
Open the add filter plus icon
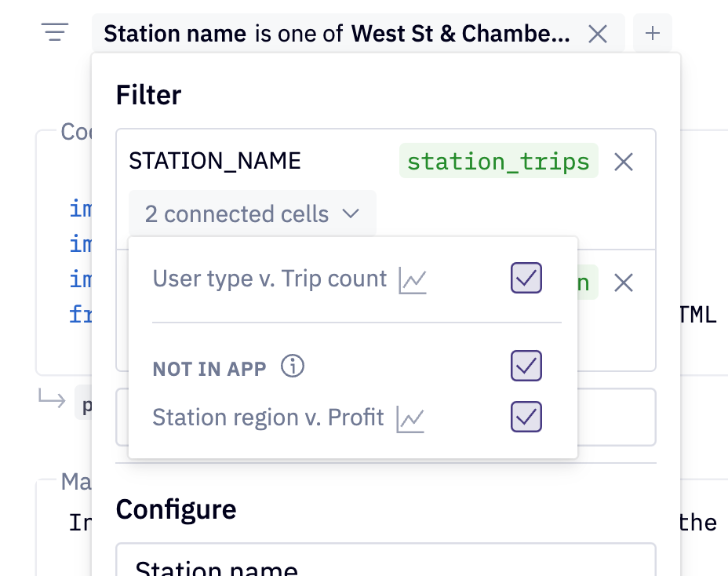pos(653,33)
